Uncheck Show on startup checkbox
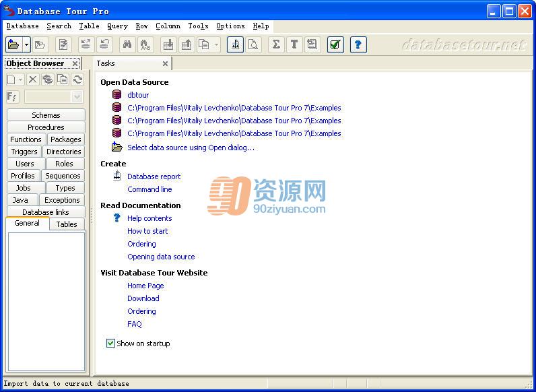536x392 pixels. coord(110,343)
